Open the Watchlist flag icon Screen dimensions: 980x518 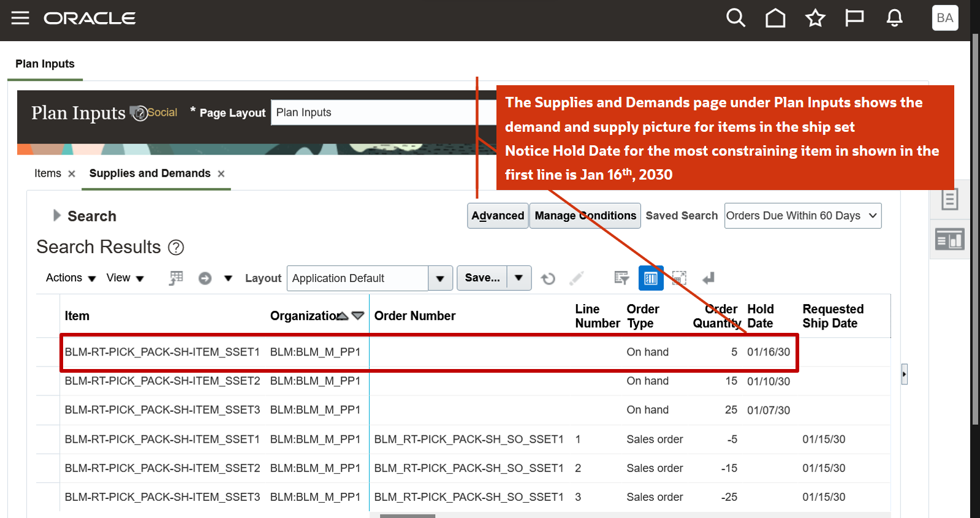click(x=854, y=18)
